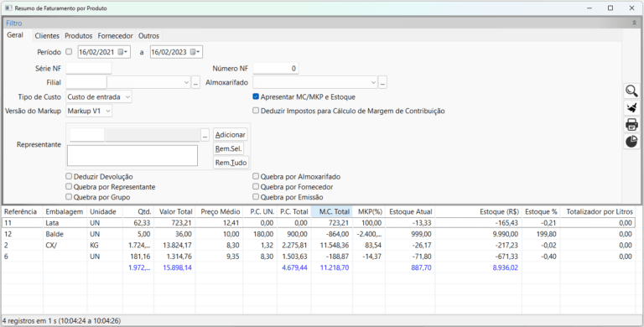Click the app icon in the title bar

tap(8, 8)
